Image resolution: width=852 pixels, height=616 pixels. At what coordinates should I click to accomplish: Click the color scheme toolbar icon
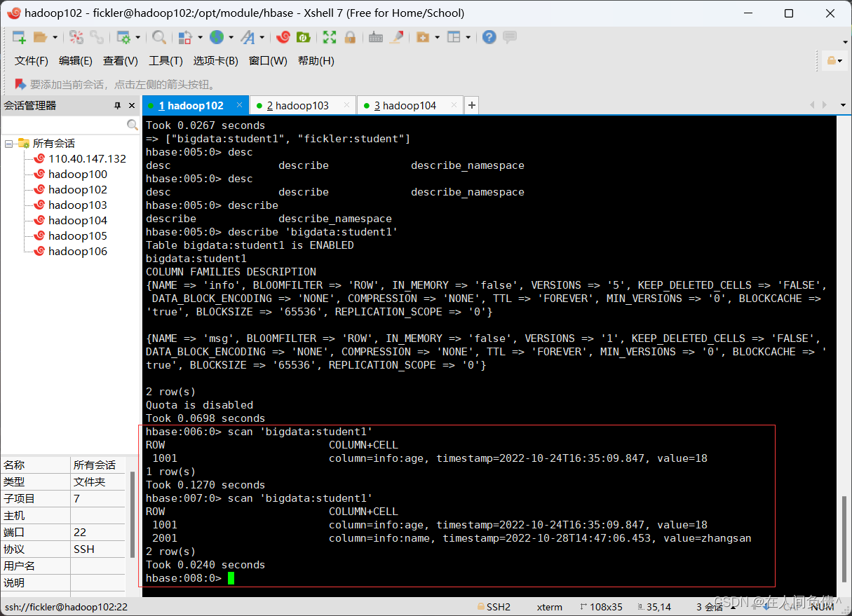pos(185,37)
